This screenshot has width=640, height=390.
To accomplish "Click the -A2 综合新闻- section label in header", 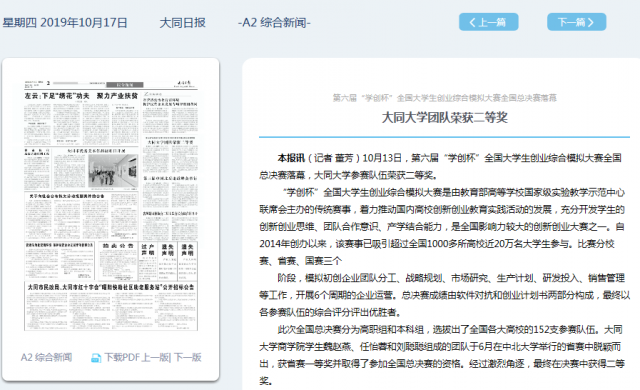I will [x=274, y=23].
